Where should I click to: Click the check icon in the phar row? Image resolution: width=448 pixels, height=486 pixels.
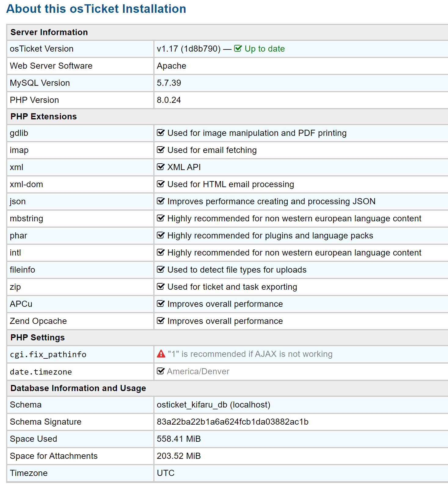(x=161, y=235)
